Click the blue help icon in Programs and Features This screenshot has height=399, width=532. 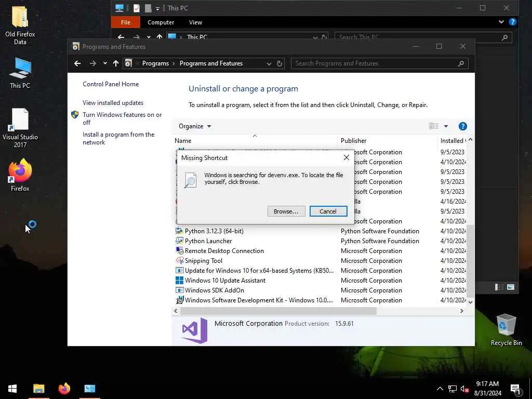coord(462,126)
